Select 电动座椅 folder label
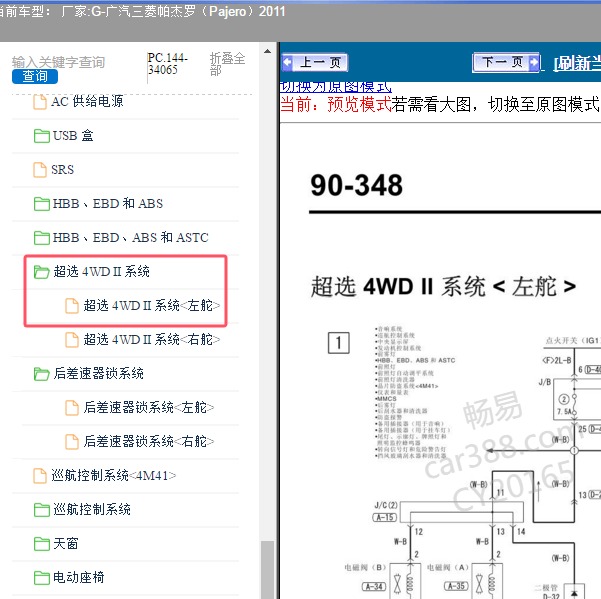Viewport: 601px width, 599px height. [x=79, y=578]
